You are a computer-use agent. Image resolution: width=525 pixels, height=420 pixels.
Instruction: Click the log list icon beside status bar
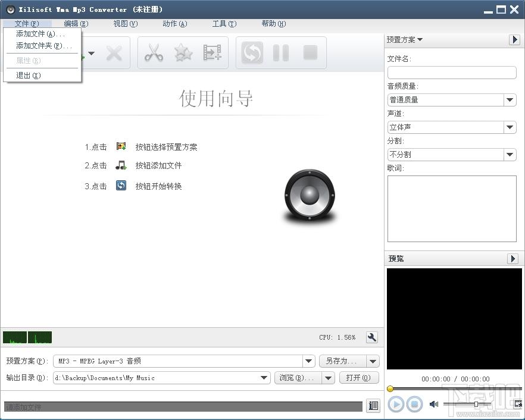(x=373, y=406)
